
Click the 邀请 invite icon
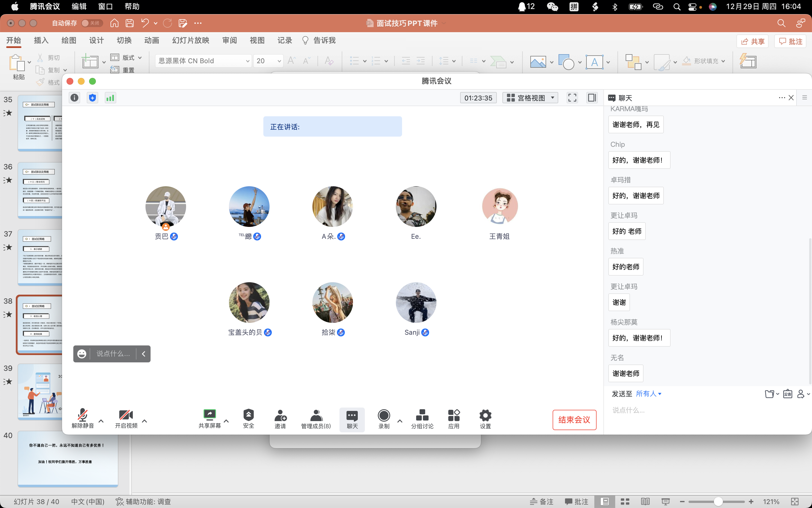pyautogui.click(x=280, y=419)
